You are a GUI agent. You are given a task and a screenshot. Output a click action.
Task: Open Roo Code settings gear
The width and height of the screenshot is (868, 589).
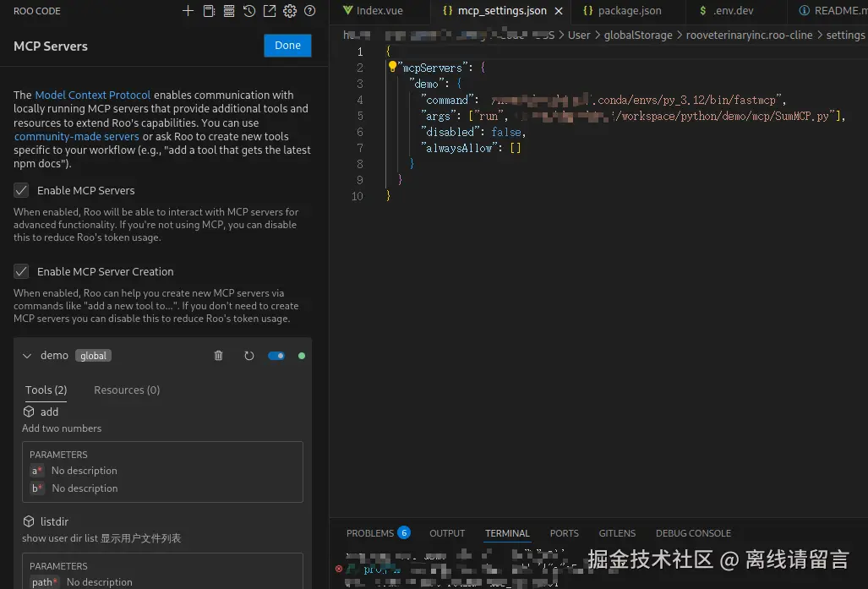coord(290,10)
